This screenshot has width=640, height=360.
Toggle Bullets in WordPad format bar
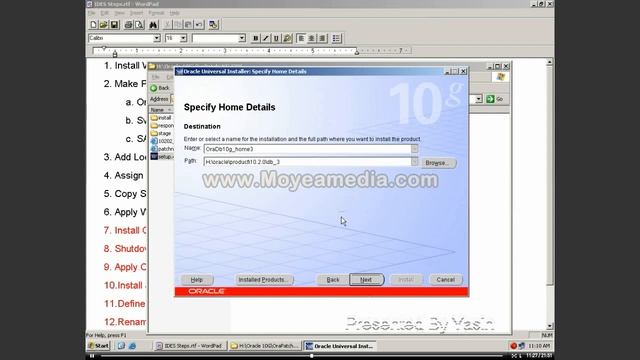[336, 38]
